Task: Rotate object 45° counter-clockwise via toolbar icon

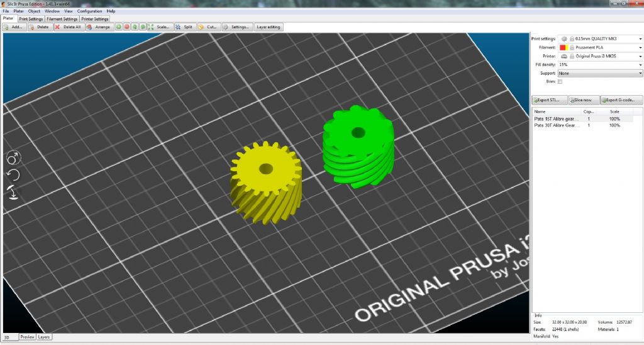Action: point(135,27)
